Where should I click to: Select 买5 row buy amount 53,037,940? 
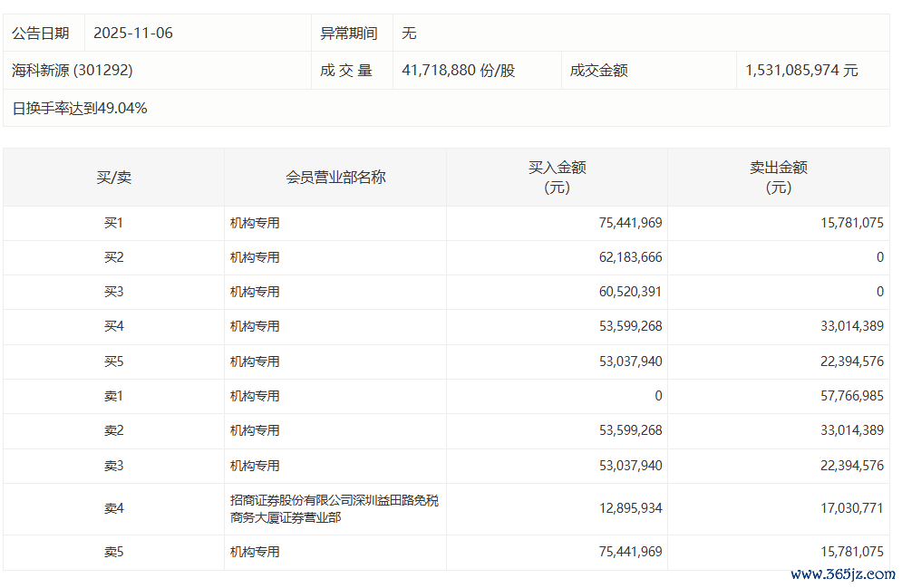pos(630,361)
